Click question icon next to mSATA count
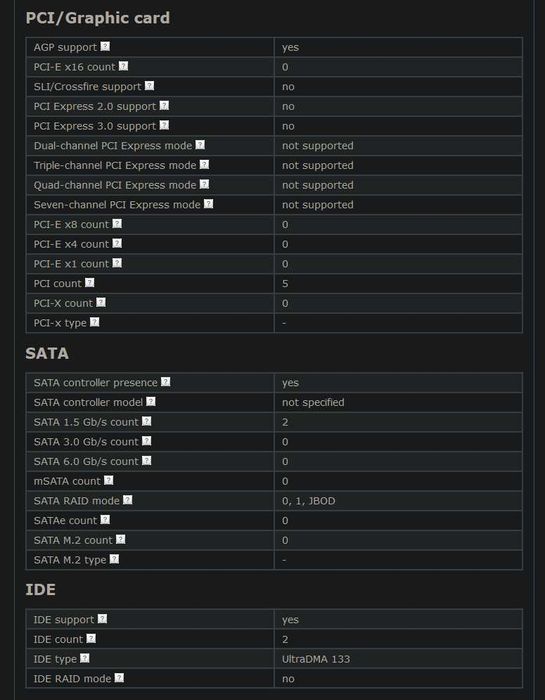Image resolution: width=545 pixels, height=700 pixels. (x=108, y=480)
